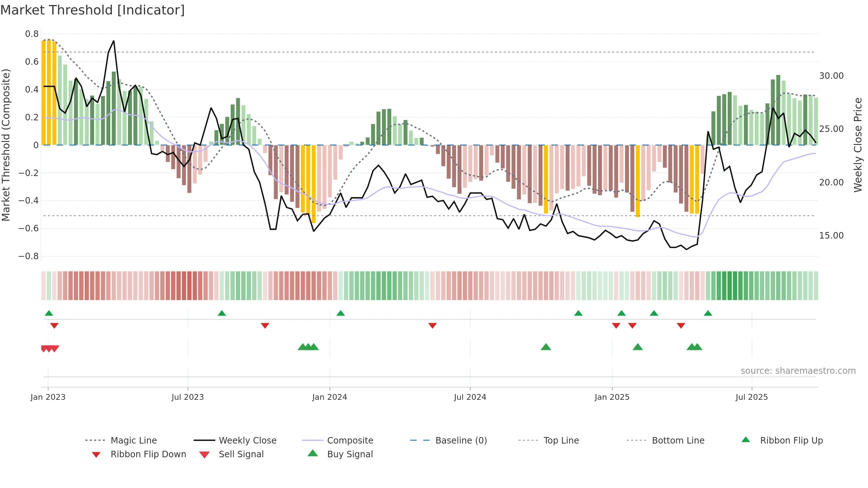The image size is (868, 488).
Task: Click the Jul 2023 x-axis label
Action: point(188,397)
